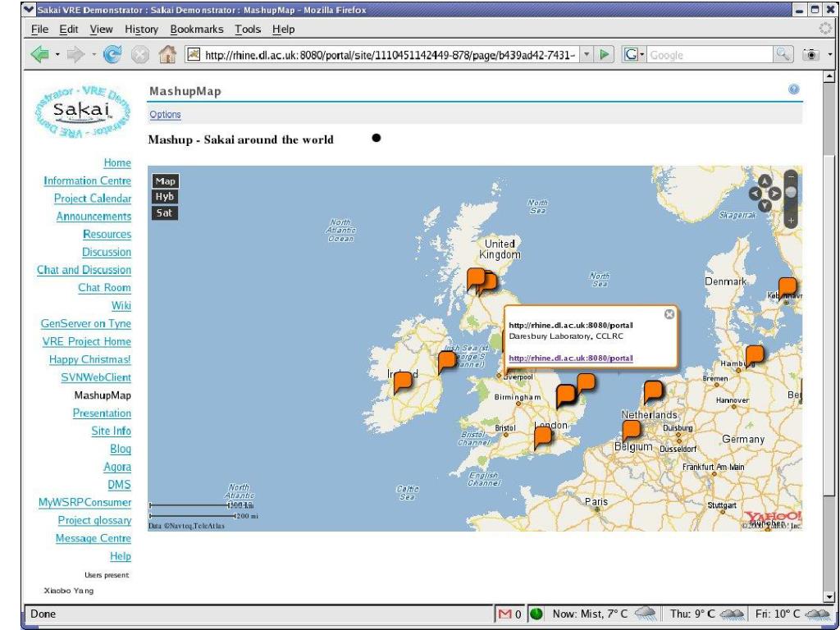This screenshot has width=840, height=630.
Task: Open the Chat Room link
Action: pos(104,288)
